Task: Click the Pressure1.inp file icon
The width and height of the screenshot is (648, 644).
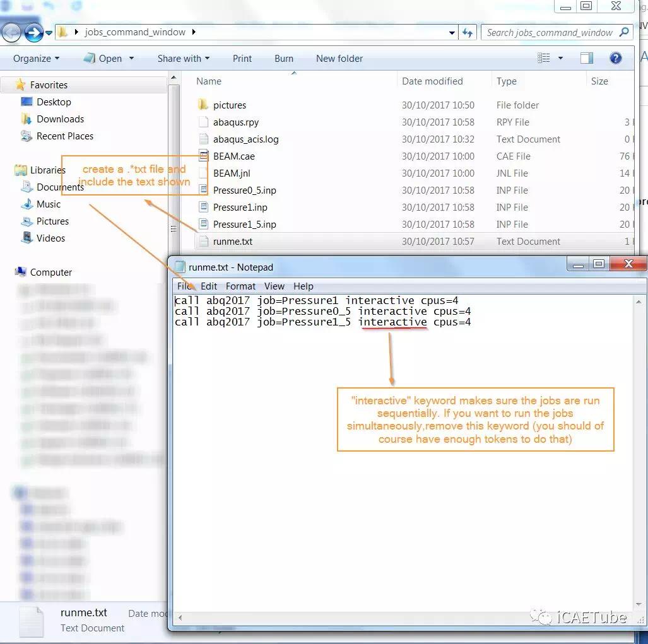Action: (203, 207)
